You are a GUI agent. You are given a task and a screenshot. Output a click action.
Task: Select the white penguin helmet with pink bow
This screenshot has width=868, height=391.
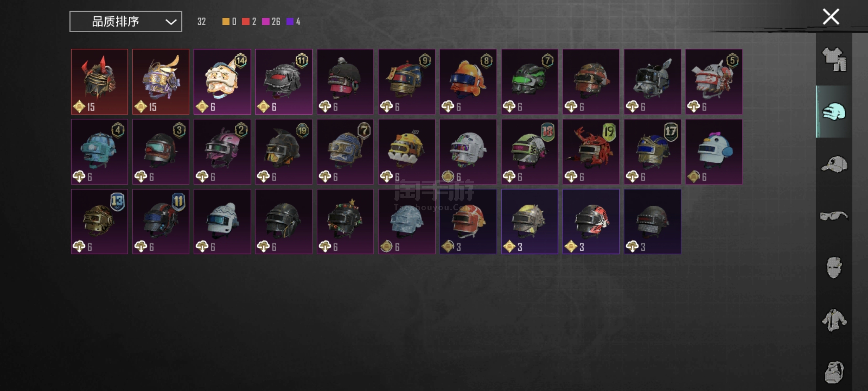pyautogui.click(x=714, y=152)
